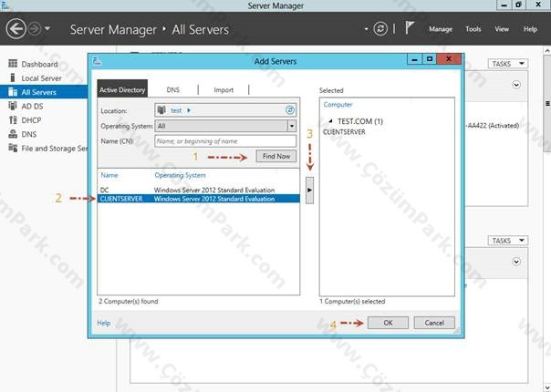
Task: Click the Cancel button
Action: [x=434, y=323]
